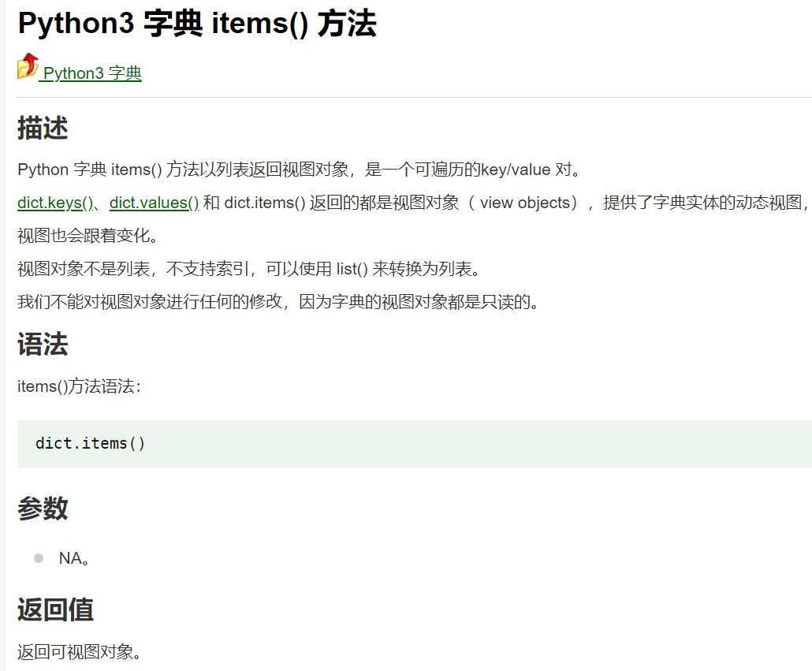Click the words view objects in paragraph

524,203
